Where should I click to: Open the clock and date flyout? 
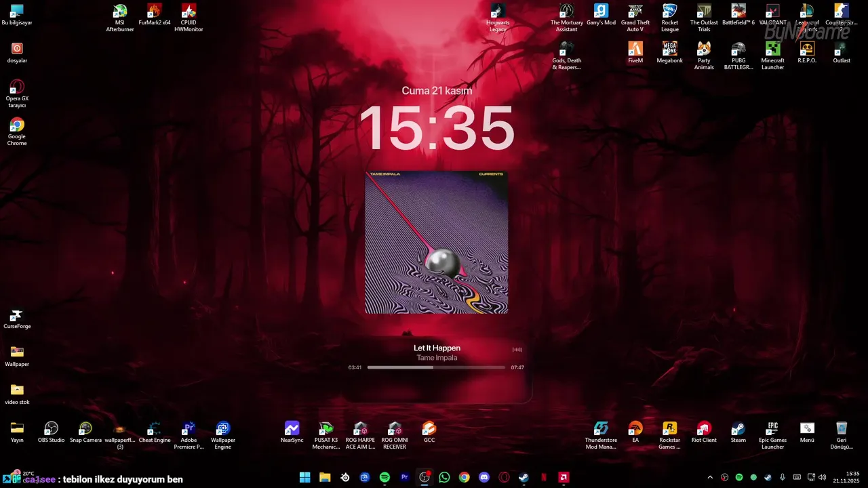846,477
